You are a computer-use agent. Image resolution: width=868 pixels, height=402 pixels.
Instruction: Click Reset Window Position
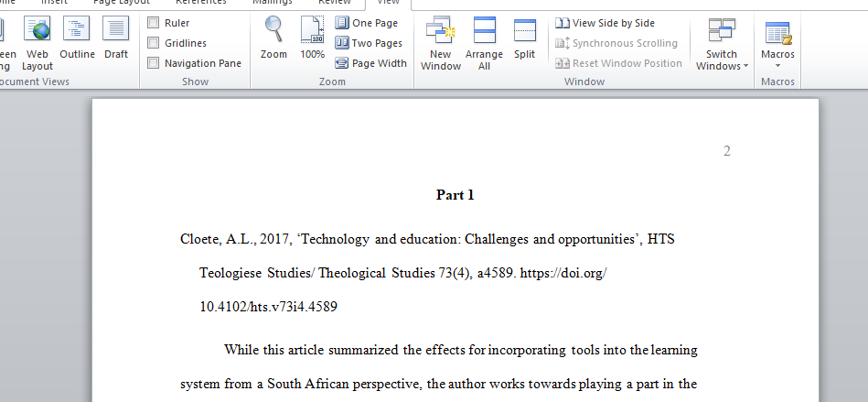click(619, 62)
